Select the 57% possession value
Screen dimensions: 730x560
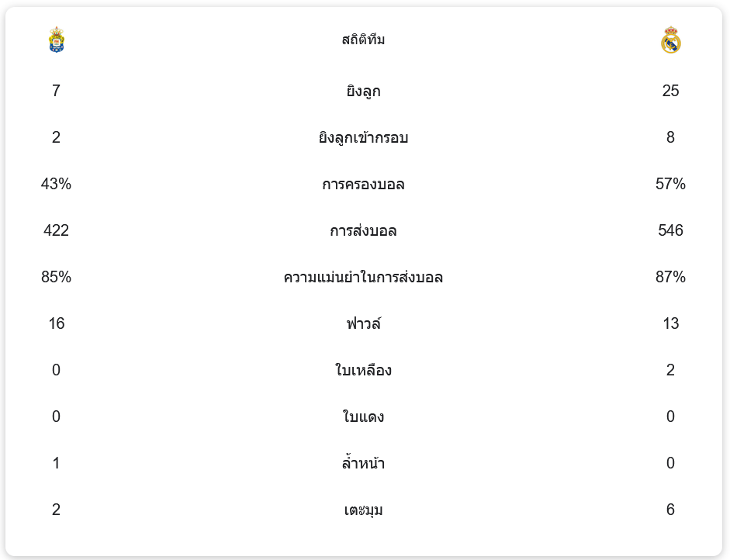tap(670, 183)
